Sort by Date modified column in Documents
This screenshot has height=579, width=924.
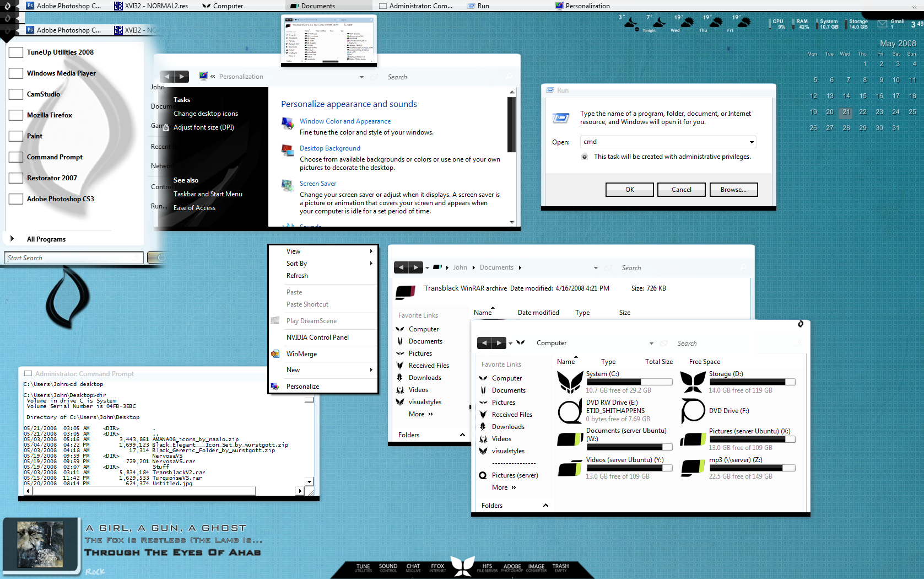(538, 313)
